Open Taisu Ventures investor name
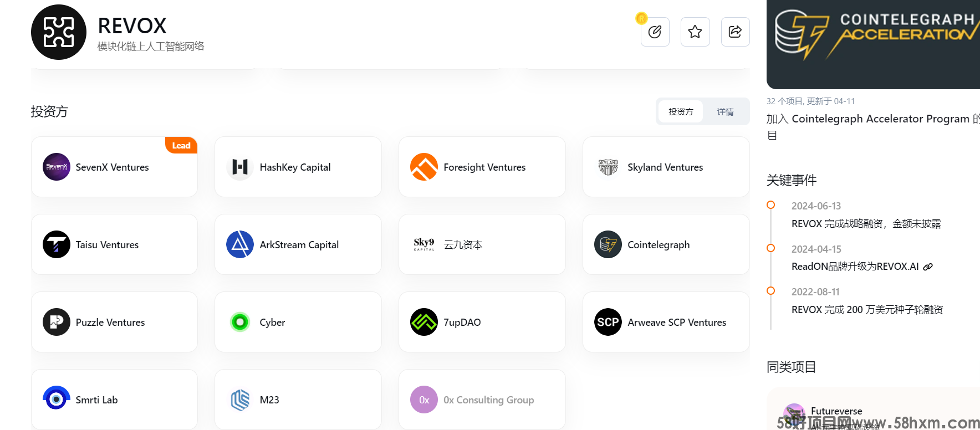Image resolution: width=980 pixels, height=430 pixels. click(x=107, y=244)
